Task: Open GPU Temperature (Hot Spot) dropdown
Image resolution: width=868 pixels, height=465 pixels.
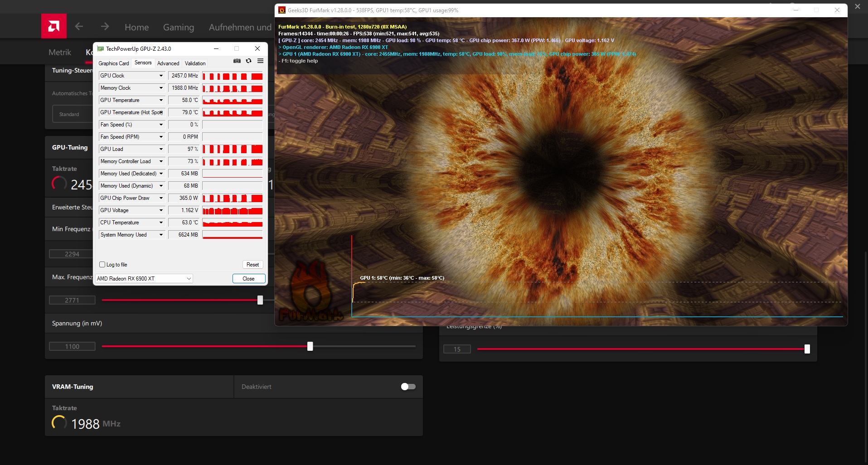Action: coord(161,112)
